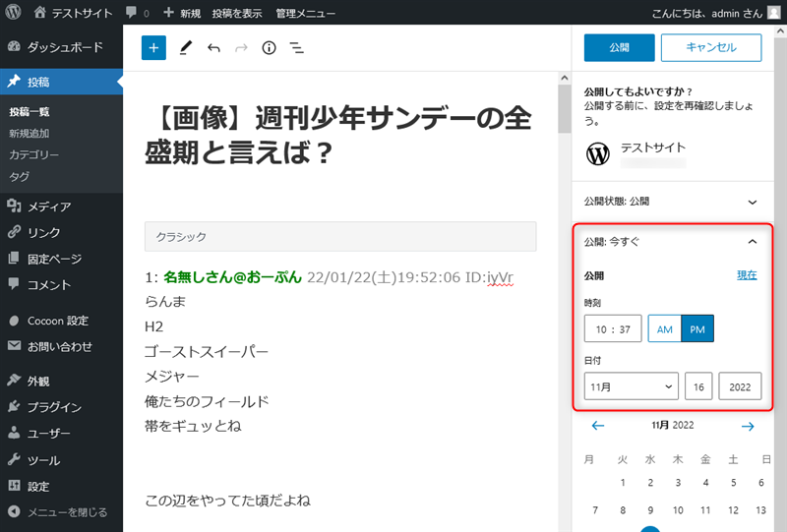The width and height of the screenshot is (787, 532).
Task: Open カテゴリー submenu item
Action: click(33, 155)
